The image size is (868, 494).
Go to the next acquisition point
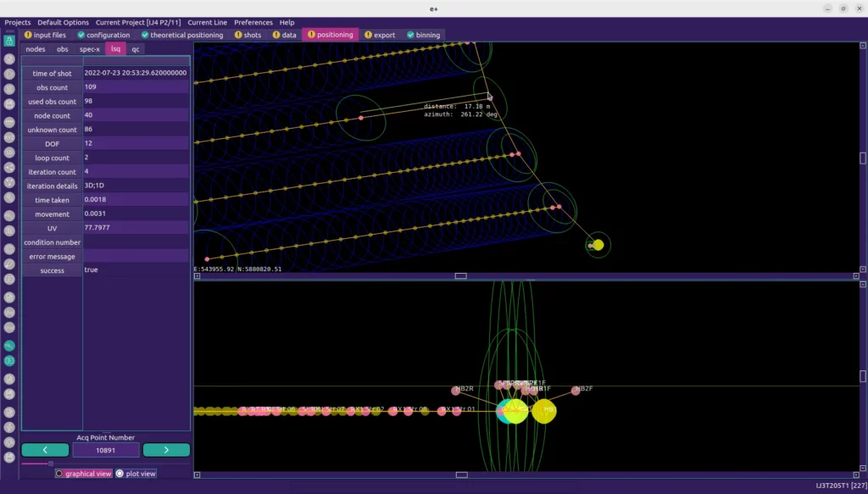click(166, 450)
